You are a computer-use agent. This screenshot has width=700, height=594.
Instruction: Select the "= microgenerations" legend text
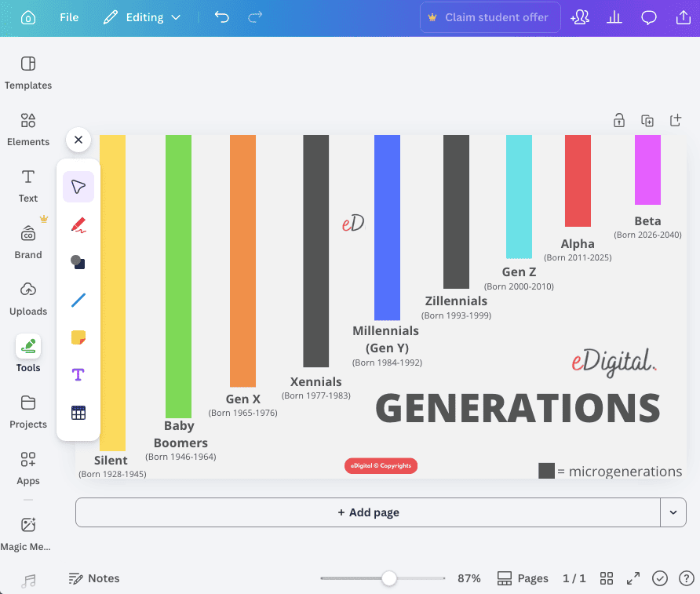[x=620, y=472]
